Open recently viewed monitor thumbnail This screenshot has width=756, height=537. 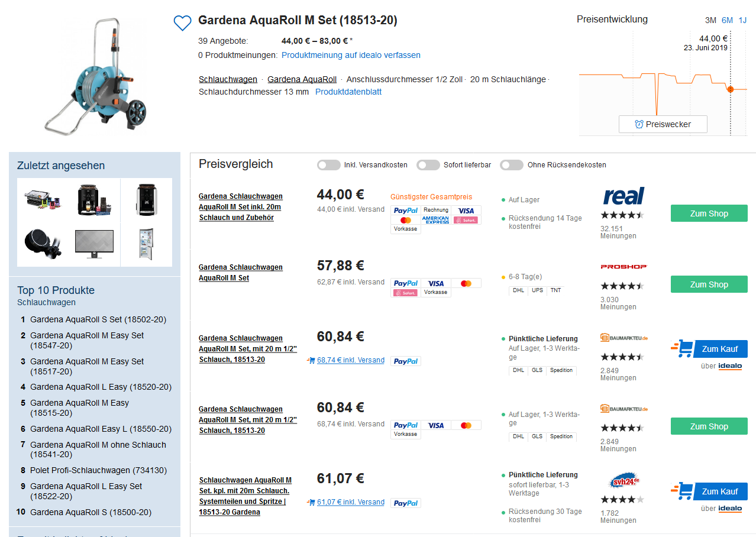pos(94,242)
